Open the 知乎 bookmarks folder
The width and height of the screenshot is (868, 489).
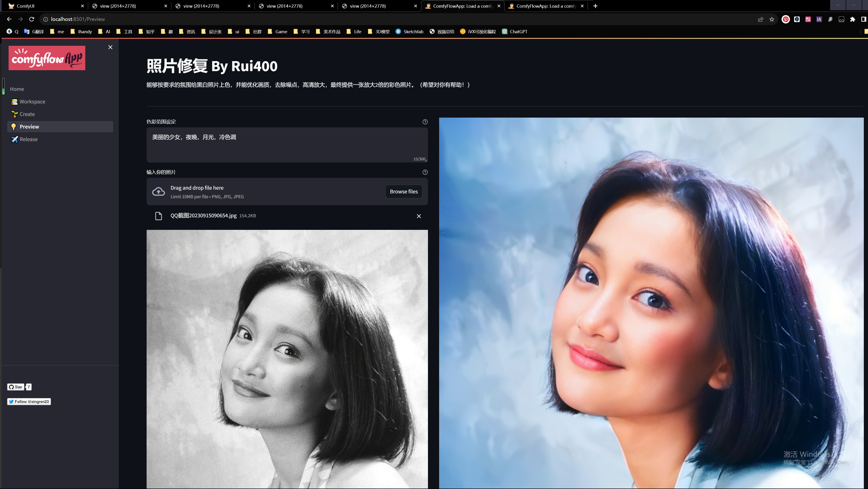(147, 32)
